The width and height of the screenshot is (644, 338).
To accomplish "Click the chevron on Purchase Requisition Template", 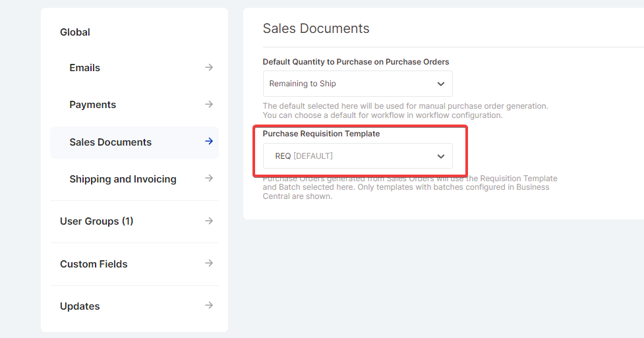I will click(x=440, y=156).
